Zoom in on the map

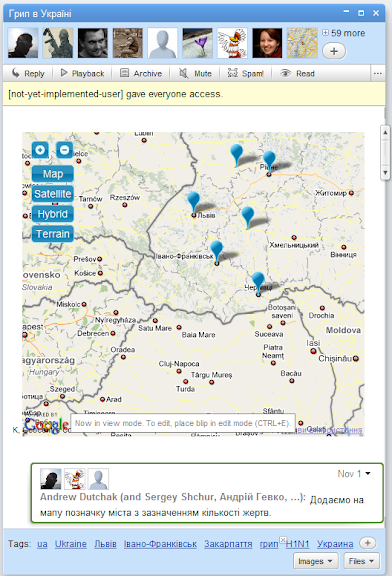40,150
